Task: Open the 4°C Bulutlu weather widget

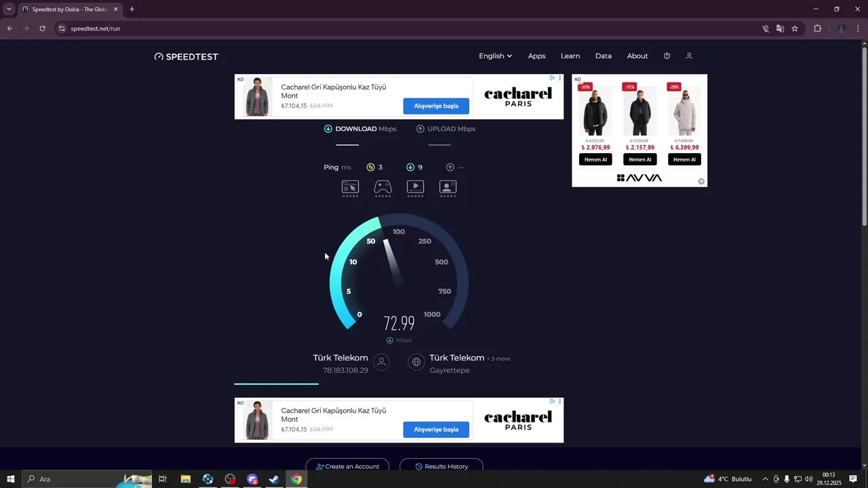Action: click(x=729, y=479)
